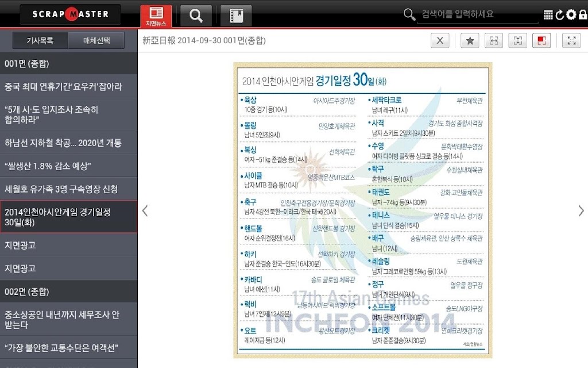The height and width of the screenshot is (368, 588).
Task: Open the second 지면광고 list item
Action: click(69, 268)
